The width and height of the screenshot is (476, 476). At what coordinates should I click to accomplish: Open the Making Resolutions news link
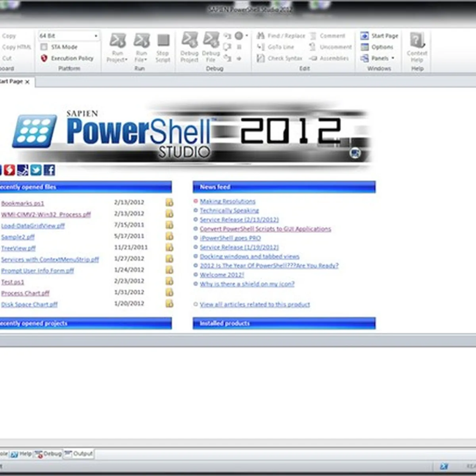[227, 201]
